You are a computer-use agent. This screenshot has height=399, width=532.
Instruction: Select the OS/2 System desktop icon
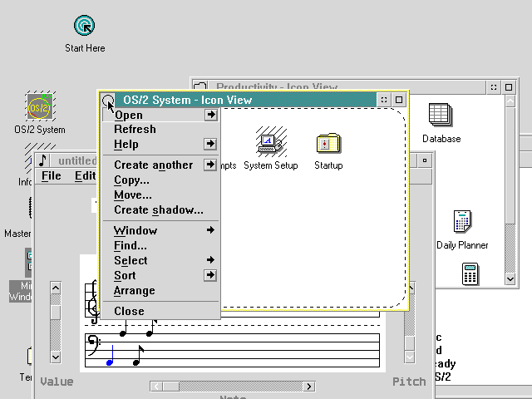[40, 106]
